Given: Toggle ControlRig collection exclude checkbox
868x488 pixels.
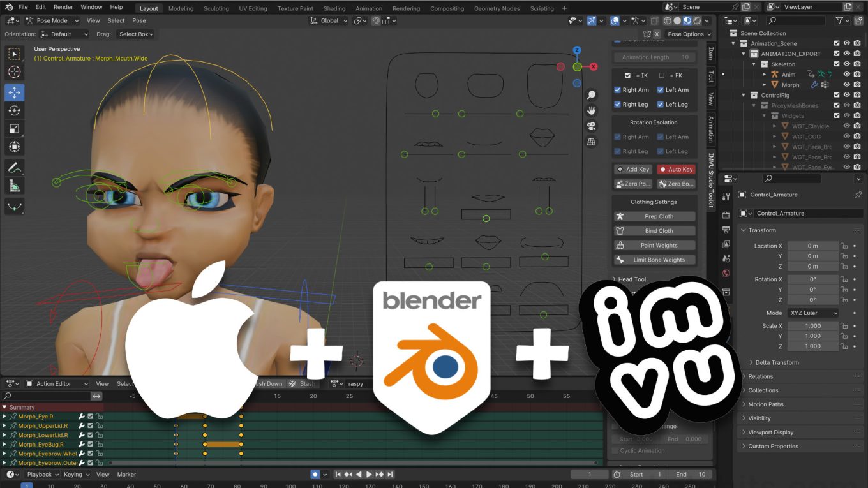Looking at the screenshot, I should [837, 95].
